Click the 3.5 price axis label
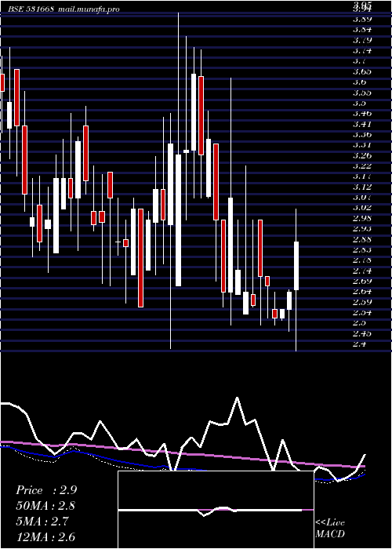 [359, 104]
